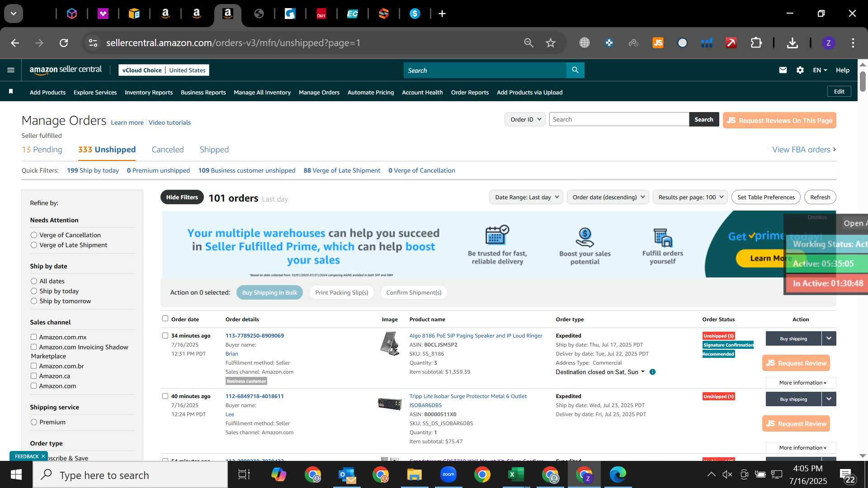
Task: Expand Destination closed on Sat, Sun details
Action: [600, 372]
